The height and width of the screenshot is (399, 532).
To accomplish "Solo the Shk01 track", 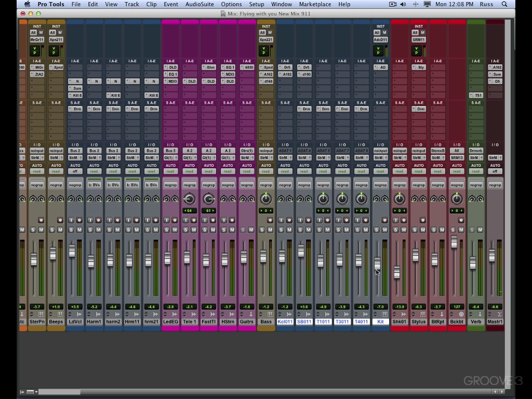I will click(x=395, y=230).
